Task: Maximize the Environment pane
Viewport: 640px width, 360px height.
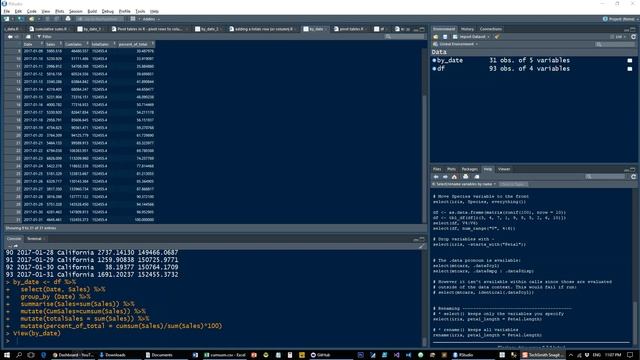Action: click(x=633, y=29)
